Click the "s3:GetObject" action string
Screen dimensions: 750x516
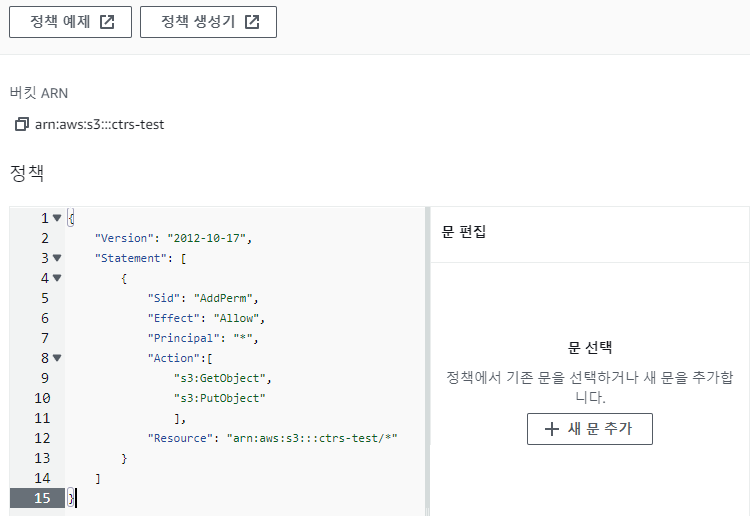(220, 378)
